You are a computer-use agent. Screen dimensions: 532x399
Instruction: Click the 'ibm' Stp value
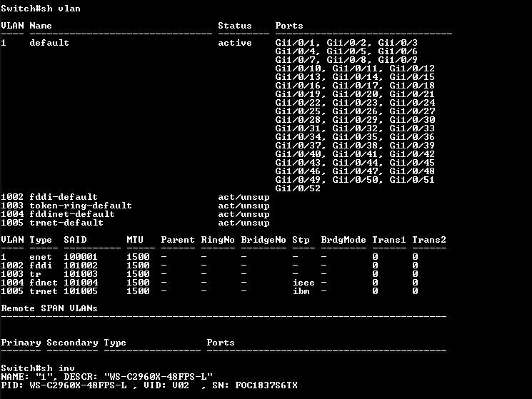pyautogui.click(x=301, y=291)
